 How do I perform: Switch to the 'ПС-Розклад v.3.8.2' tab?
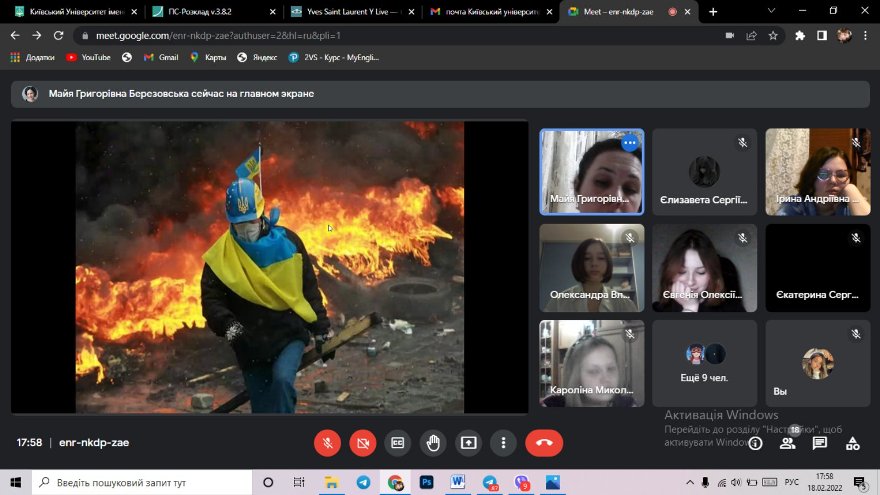[207, 12]
